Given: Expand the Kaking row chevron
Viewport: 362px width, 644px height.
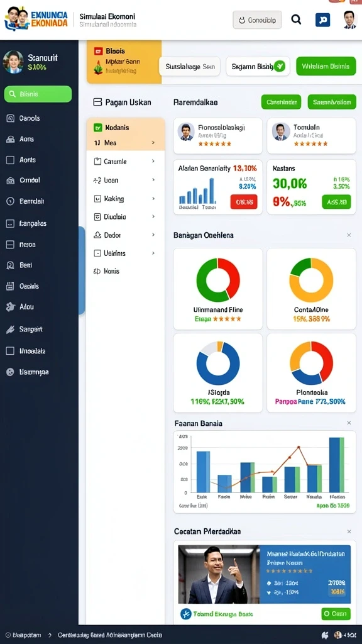Looking at the screenshot, I should pos(153,199).
